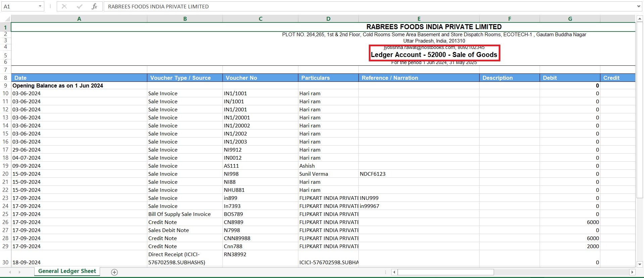Image resolution: width=644 pixels, height=278 pixels.
Task: Click the Direct Receipt ICICI voucher type cell
Action: pos(185,258)
